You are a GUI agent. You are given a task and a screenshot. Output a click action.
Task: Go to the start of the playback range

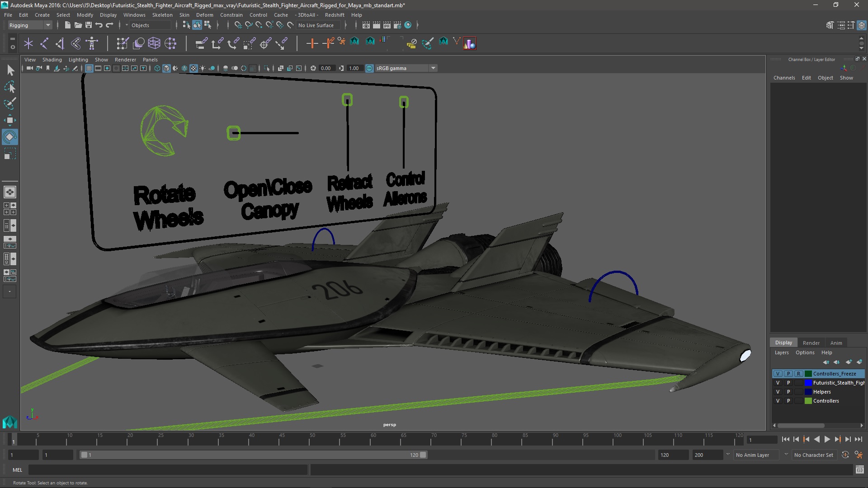tap(786, 439)
